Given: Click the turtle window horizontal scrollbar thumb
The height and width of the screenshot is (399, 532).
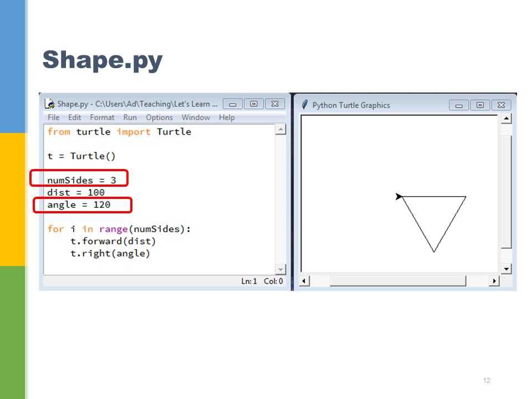Looking at the screenshot, I should click(398, 281).
